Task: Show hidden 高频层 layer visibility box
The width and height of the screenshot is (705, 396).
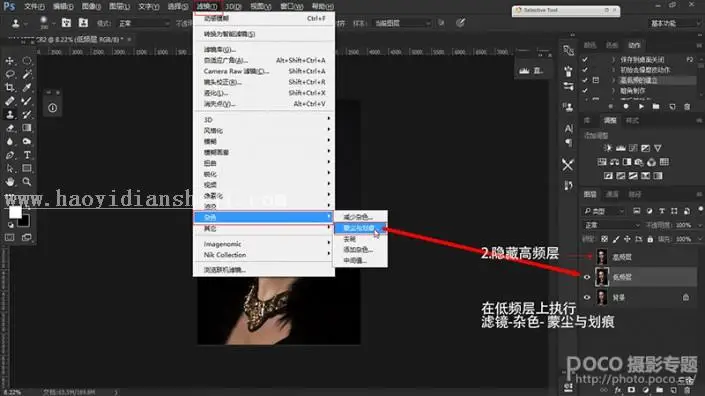Action: 587,257
